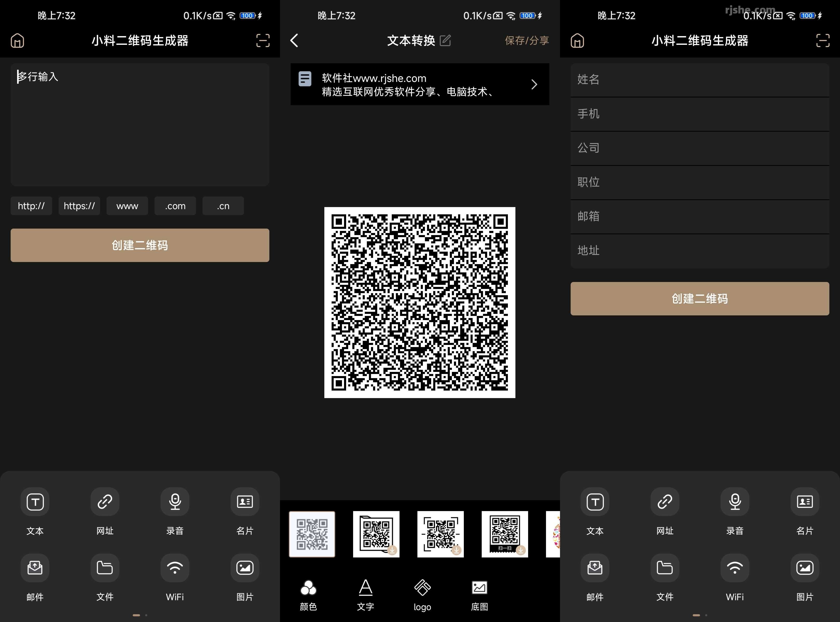This screenshot has height=622, width=840.
Task: Select the 录音 audio recording QR tool
Action: [174, 512]
